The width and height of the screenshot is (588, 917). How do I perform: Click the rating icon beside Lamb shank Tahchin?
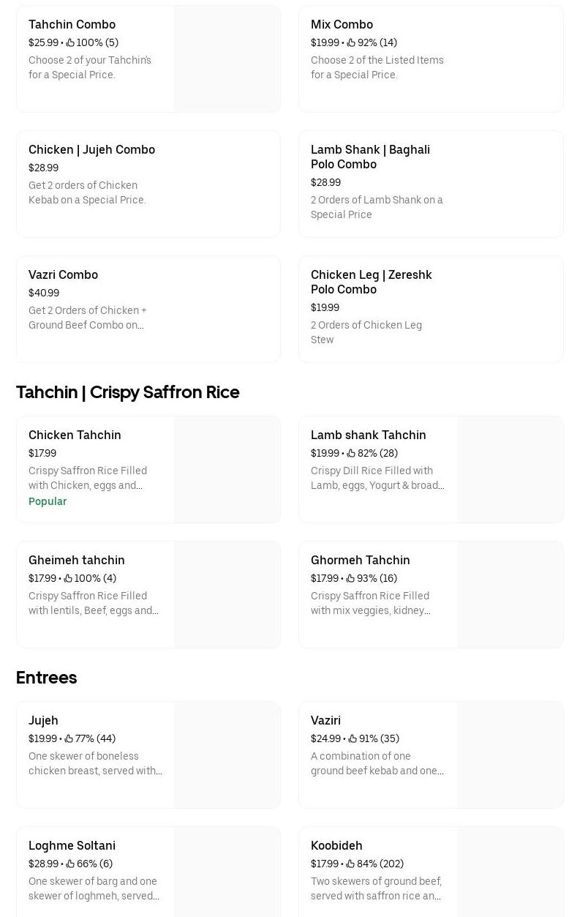pyautogui.click(x=351, y=453)
